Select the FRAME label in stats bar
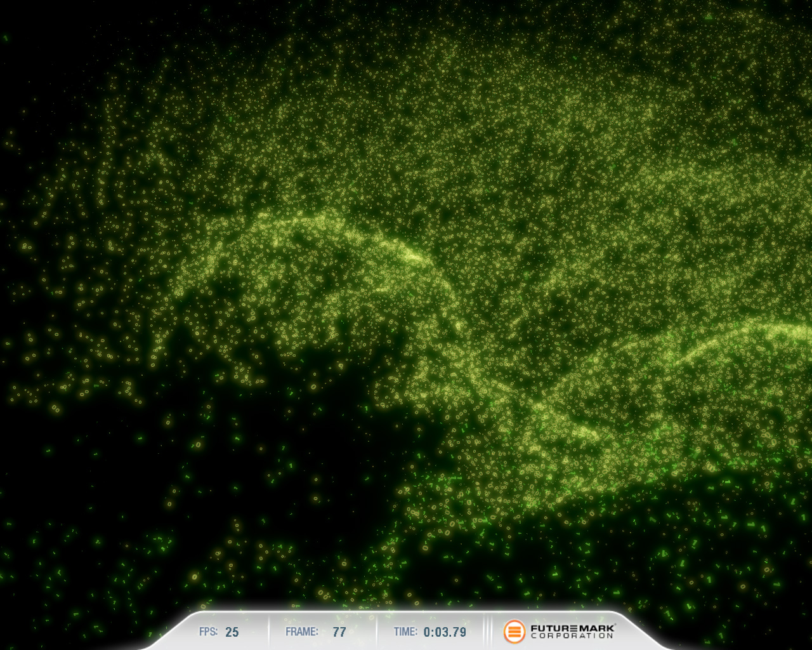This screenshot has width=812, height=650. click(x=301, y=632)
